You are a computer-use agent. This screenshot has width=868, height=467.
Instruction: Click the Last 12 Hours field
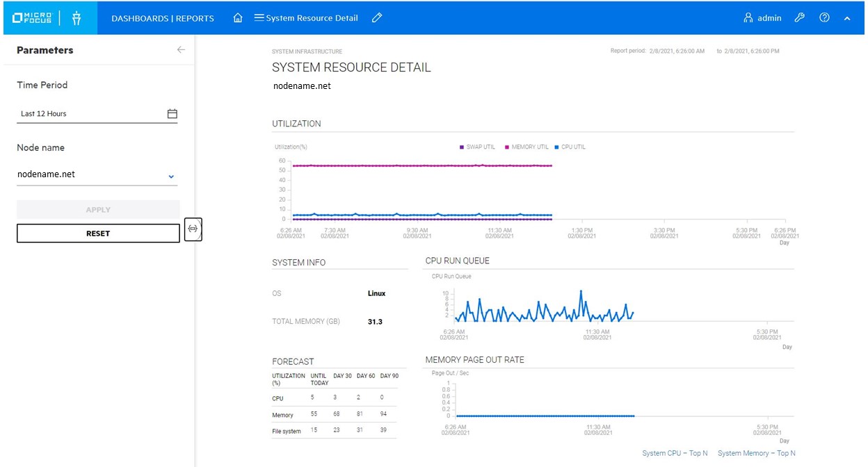click(97, 113)
